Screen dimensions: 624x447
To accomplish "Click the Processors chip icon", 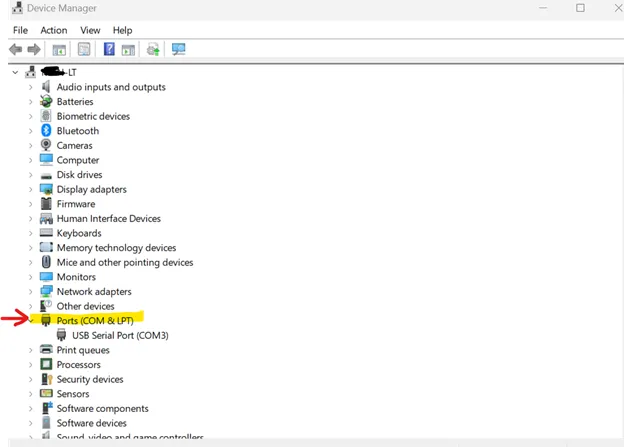I will click(x=46, y=364).
